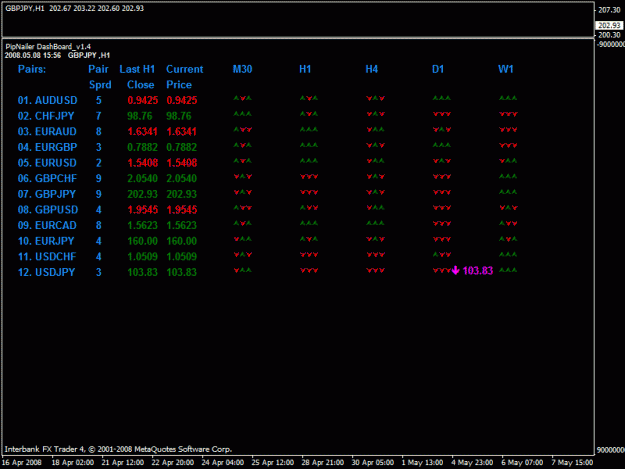
Task: Click the 16 Apr 2008 time axis label
Action: pyautogui.click(x=22, y=462)
